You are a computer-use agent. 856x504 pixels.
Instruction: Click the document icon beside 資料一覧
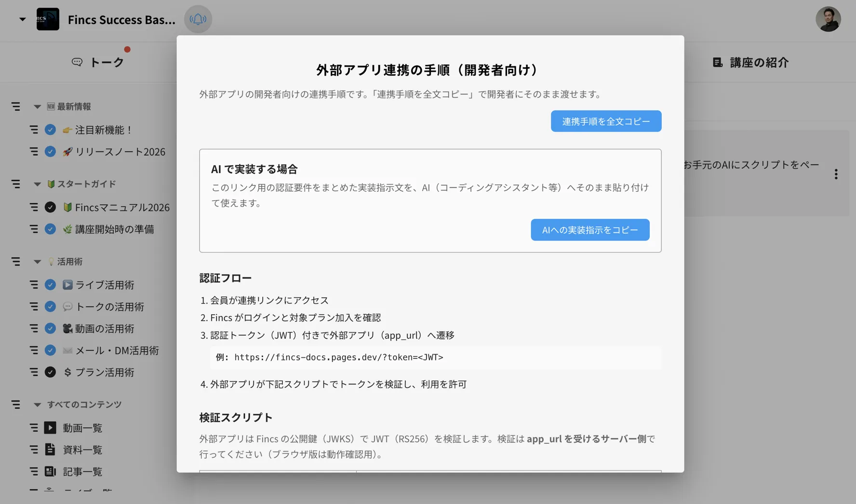[50, 449]
